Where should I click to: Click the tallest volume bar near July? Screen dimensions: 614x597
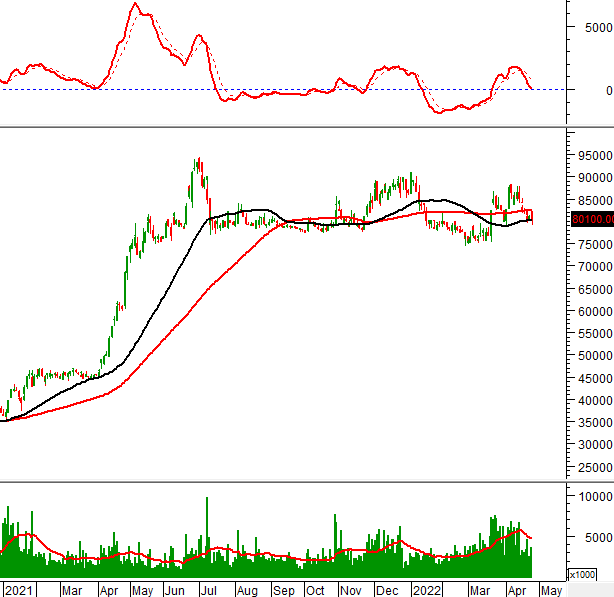[x=207, y=500]
